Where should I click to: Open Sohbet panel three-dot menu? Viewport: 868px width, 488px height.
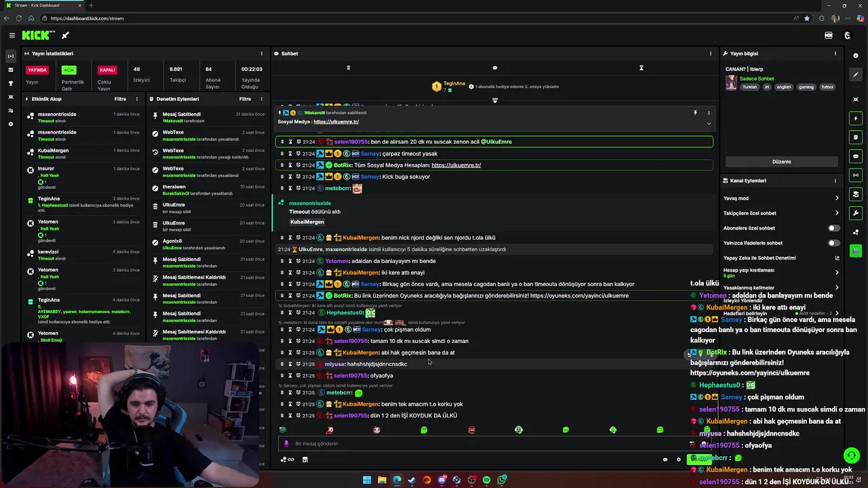[711, 54]
